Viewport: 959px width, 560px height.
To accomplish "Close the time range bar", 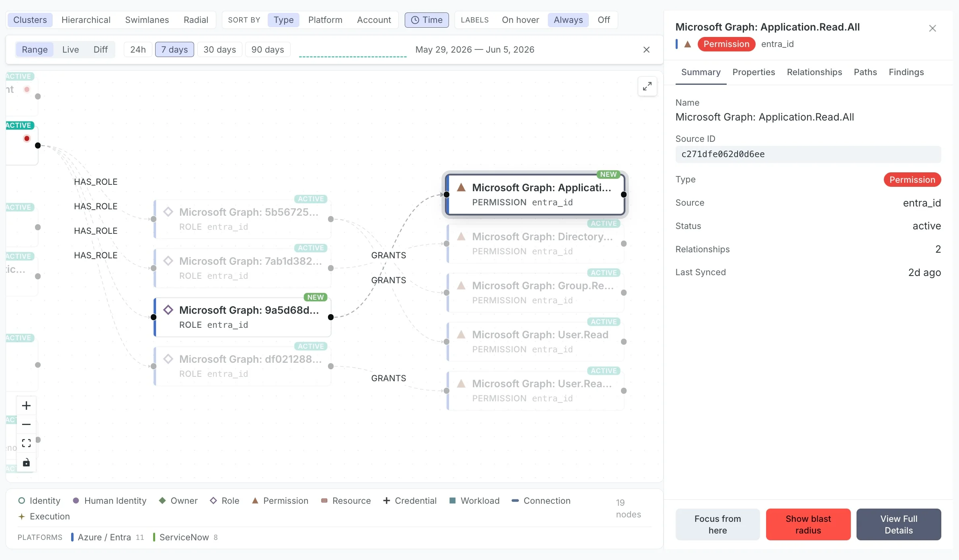I will coord(646,50).
